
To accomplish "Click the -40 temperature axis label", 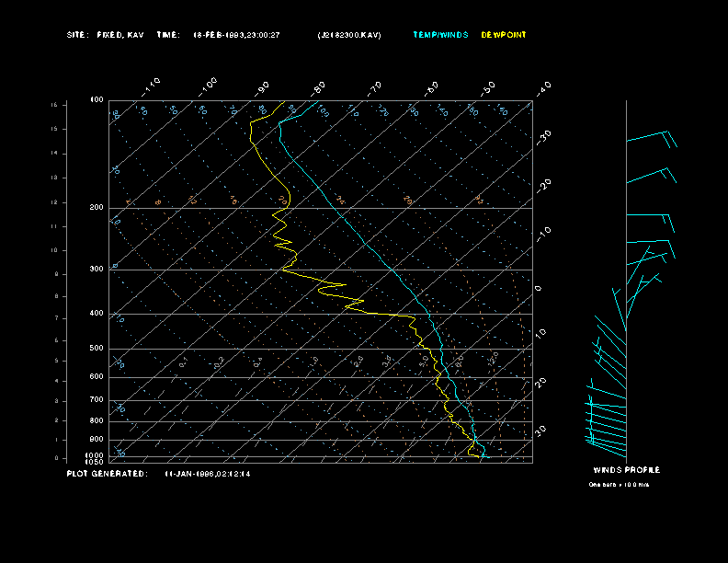I will pos(543,88).
